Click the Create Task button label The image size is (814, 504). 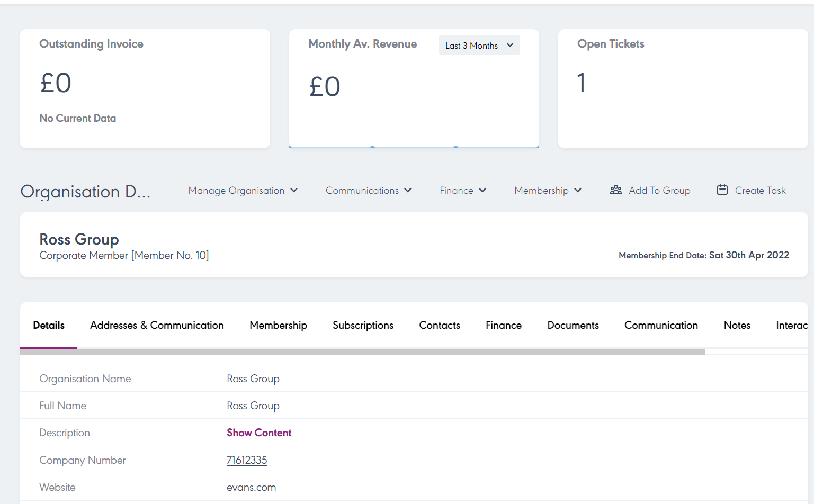tap(760, 191)
